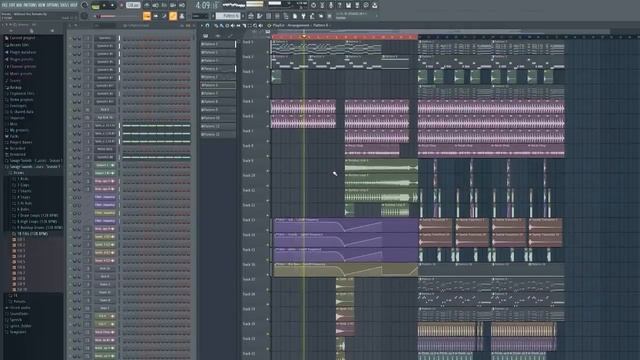Open the first tab icon in the pattern picker panel
640x360 pixels.
coord(206,36)
